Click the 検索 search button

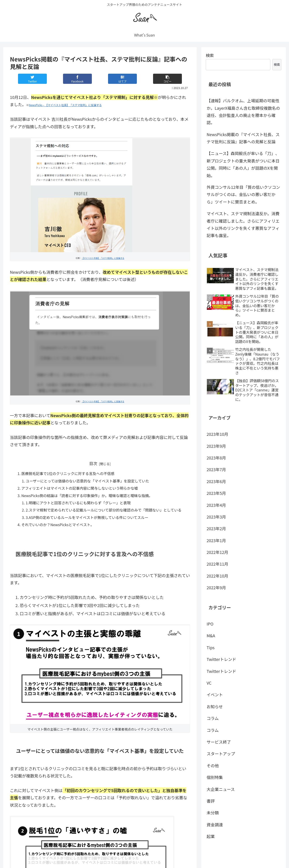pyautogui.click(x=277, y=65)
